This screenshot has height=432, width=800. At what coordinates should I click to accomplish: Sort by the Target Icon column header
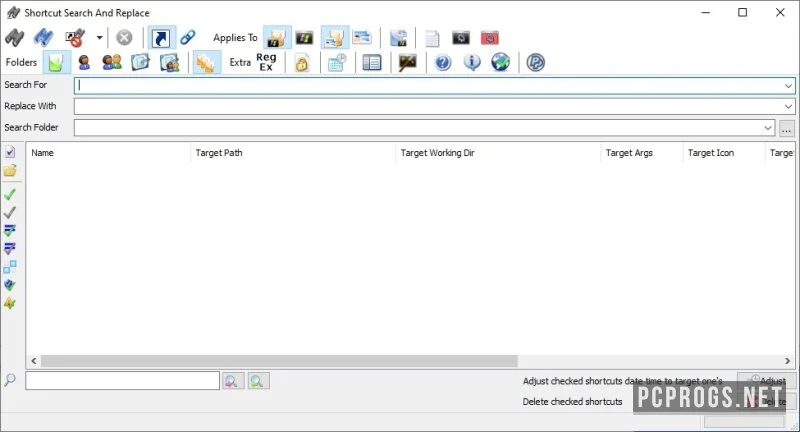[x=724, y=153]
